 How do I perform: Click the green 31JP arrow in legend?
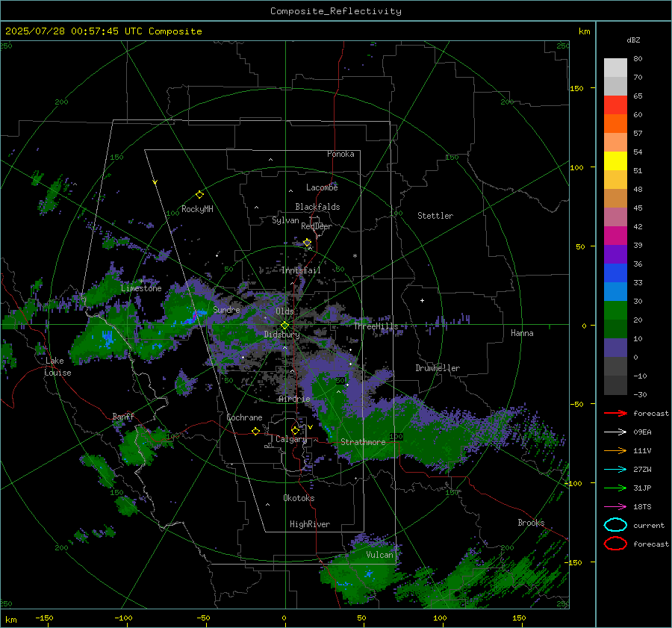(x=615, y=488)
